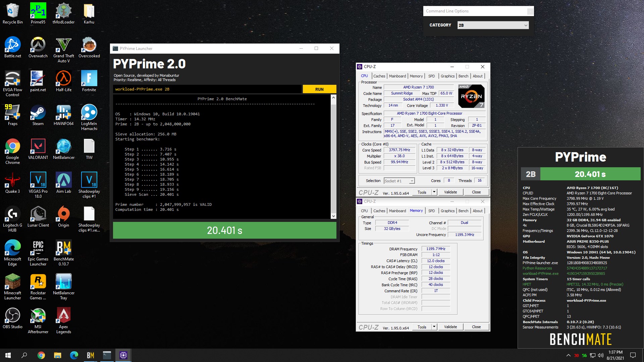
Task: Open the CATEGORY 2B dropdown
Action: [493, 25]
